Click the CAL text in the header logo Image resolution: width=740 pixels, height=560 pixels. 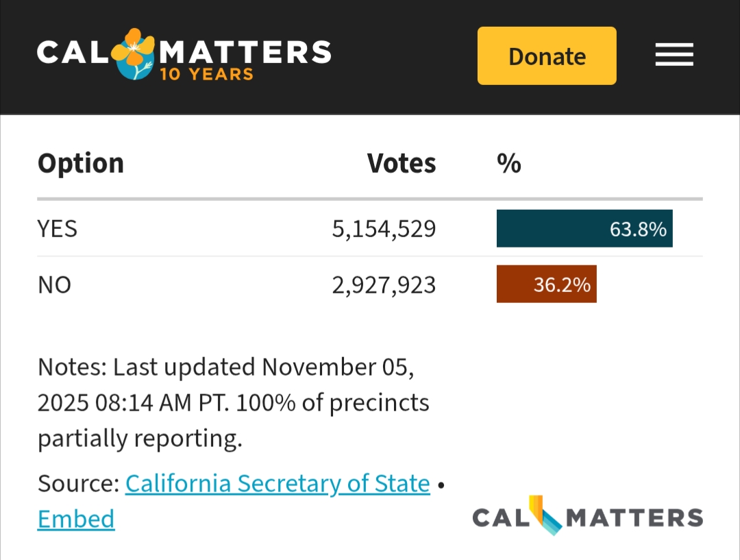tap(72, 53)
